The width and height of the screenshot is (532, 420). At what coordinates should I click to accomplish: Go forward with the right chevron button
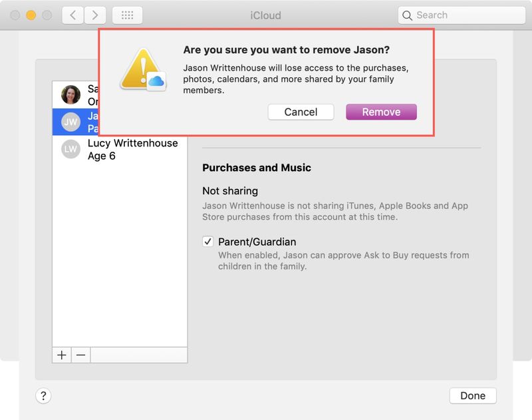click(95, 15)
